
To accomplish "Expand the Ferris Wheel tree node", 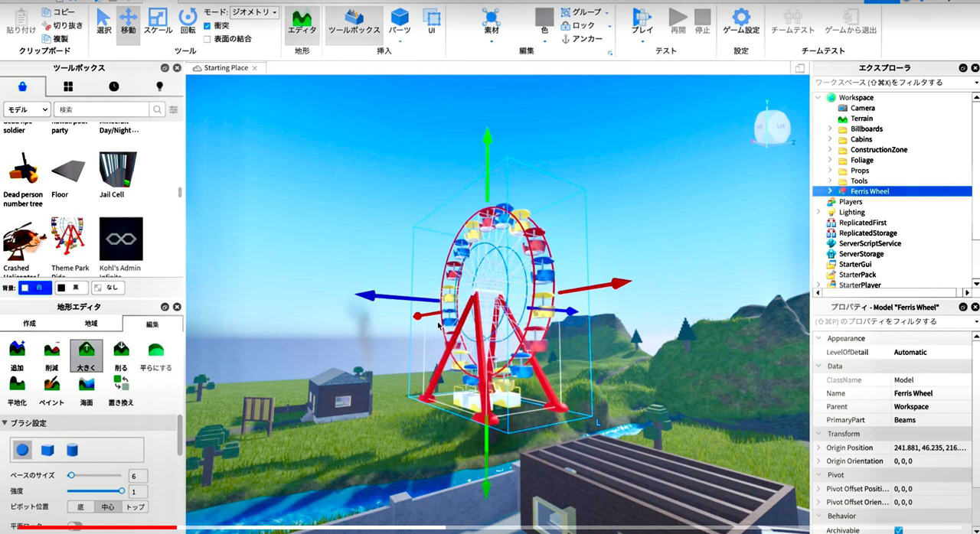I will pos(830,191).
